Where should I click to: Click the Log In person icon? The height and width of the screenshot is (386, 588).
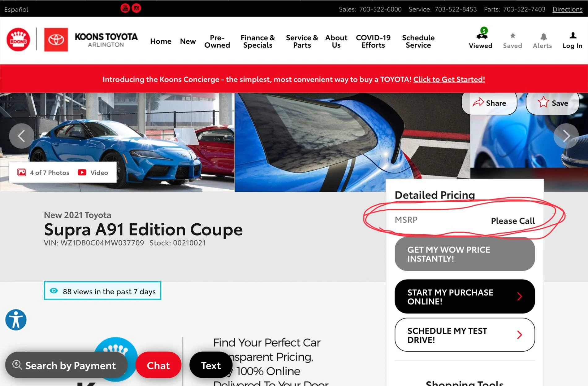(x=573, y=36)
